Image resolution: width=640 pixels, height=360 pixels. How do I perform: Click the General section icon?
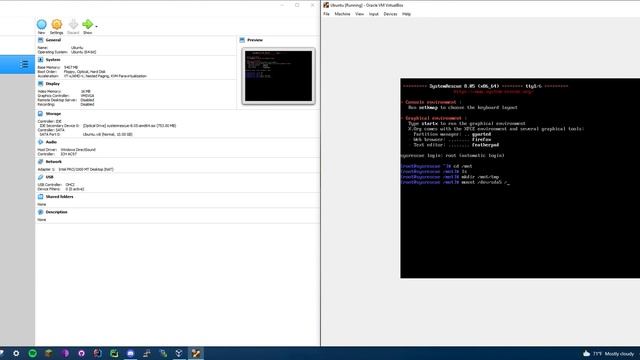40,40
